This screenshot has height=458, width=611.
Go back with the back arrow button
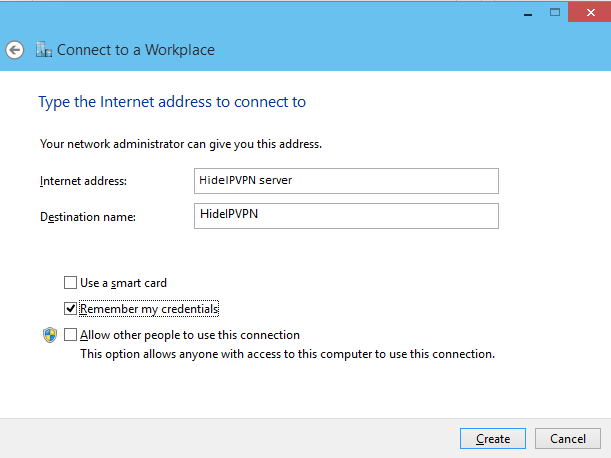point(15,50)
